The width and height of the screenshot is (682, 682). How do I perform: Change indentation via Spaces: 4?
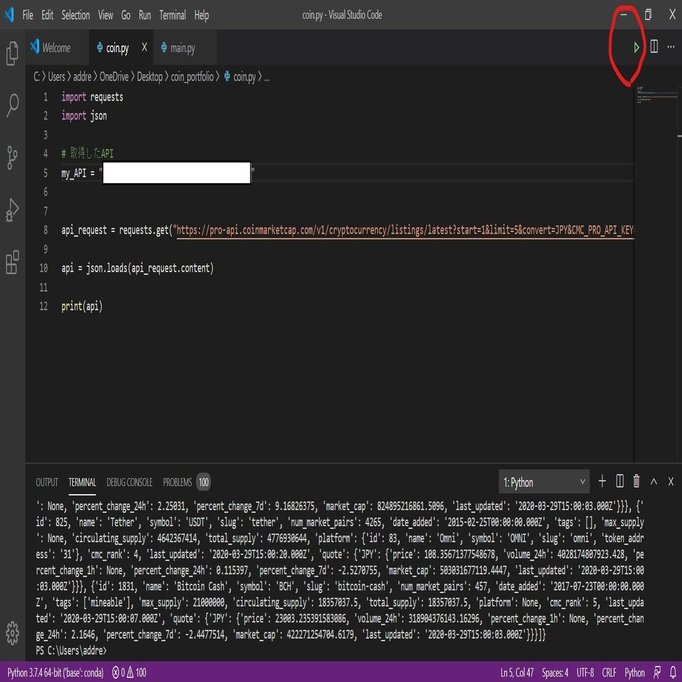pos(555,673)
